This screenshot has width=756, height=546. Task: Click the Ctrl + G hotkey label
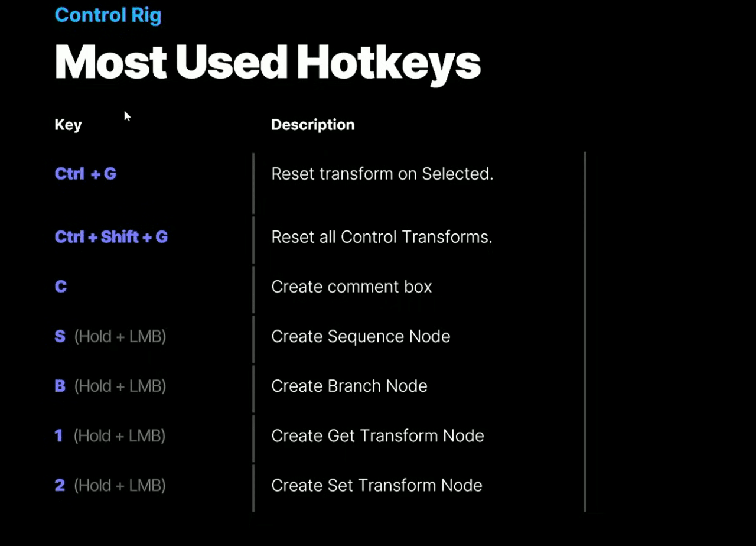pyautogui.click(x=85, y=174)
